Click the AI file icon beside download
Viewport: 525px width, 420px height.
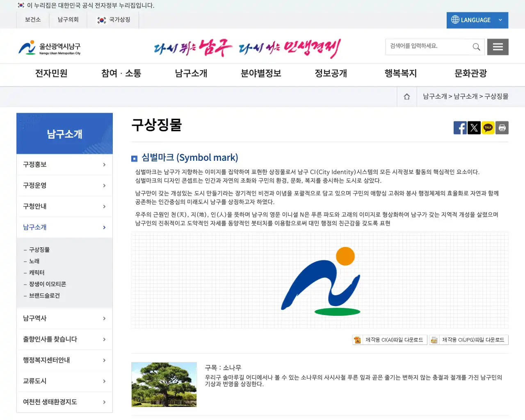(x=357, y=340)
